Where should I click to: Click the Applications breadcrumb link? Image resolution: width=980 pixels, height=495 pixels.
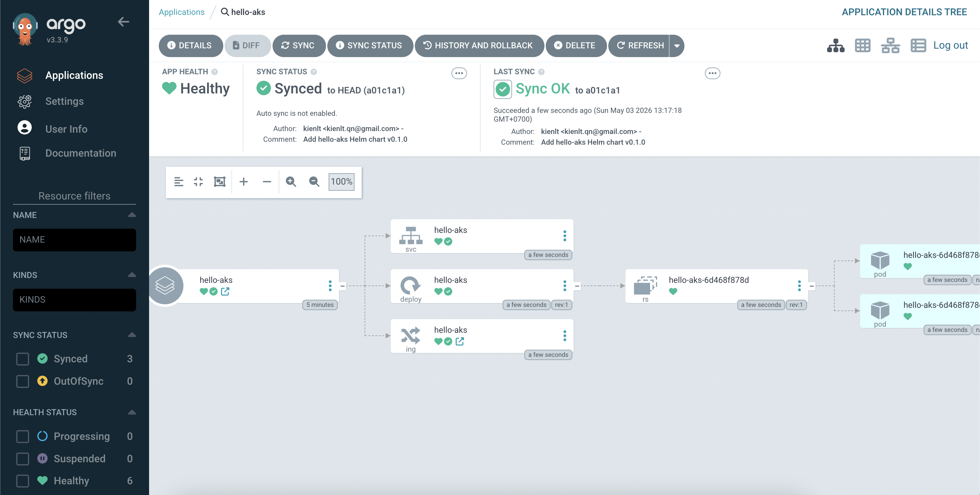181,12
